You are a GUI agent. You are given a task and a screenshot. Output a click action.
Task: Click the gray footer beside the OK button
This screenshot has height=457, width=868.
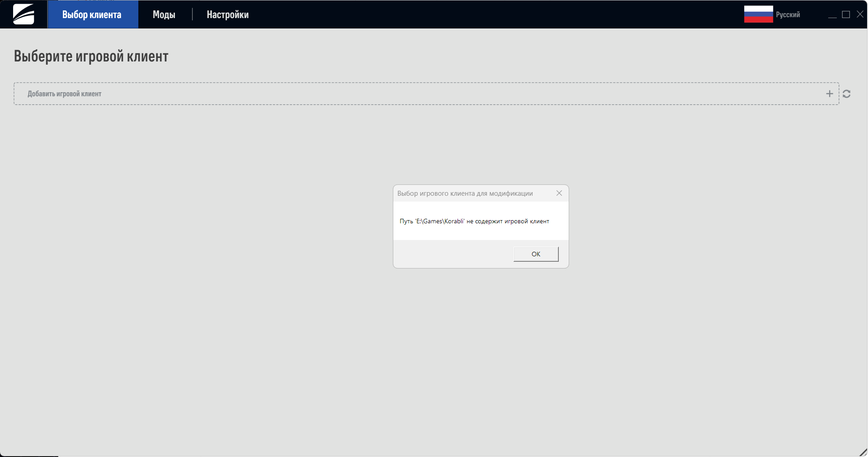tap(452, 254)
